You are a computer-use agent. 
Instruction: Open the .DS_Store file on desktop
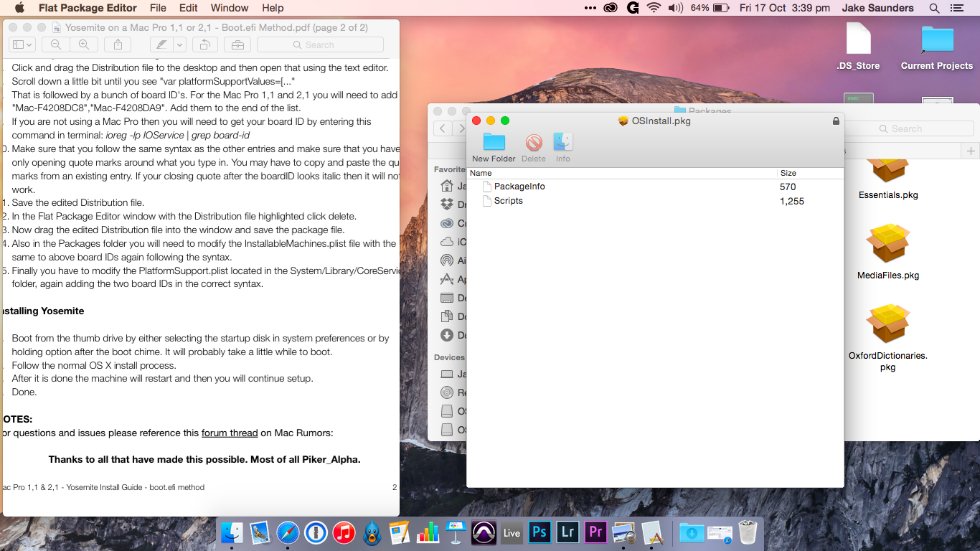click(x=858, y=47)
